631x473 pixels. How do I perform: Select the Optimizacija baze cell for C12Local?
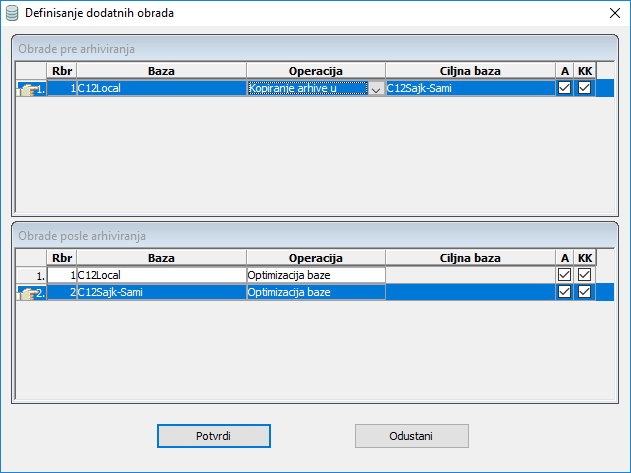(x=316, y=274)
